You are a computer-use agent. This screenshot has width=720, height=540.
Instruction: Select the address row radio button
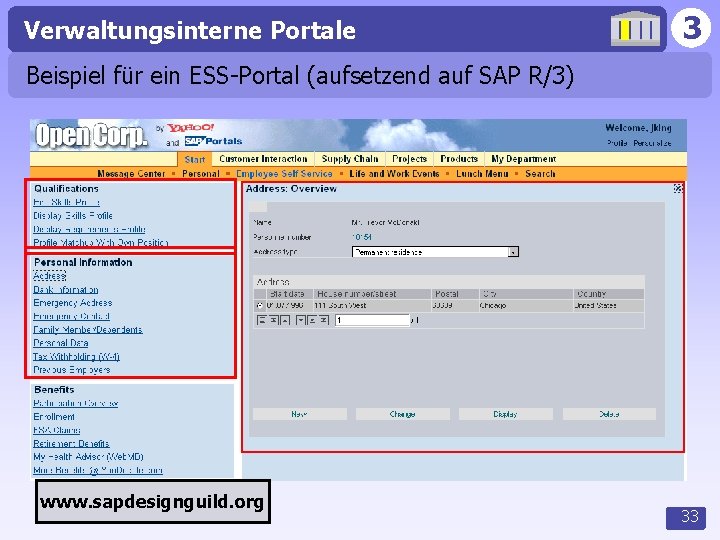(260, 305)
